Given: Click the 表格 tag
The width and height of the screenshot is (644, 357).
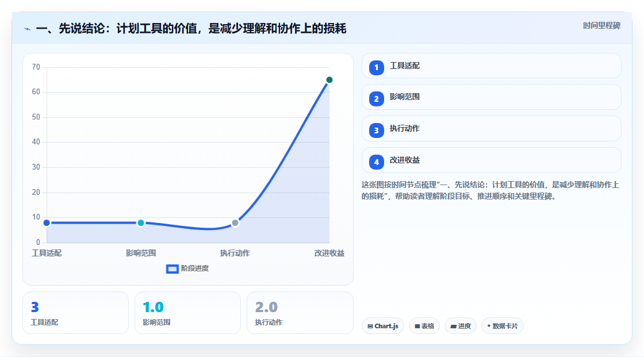Looking at the screenshot, I should pyautogui.click(x=424, y=326).
